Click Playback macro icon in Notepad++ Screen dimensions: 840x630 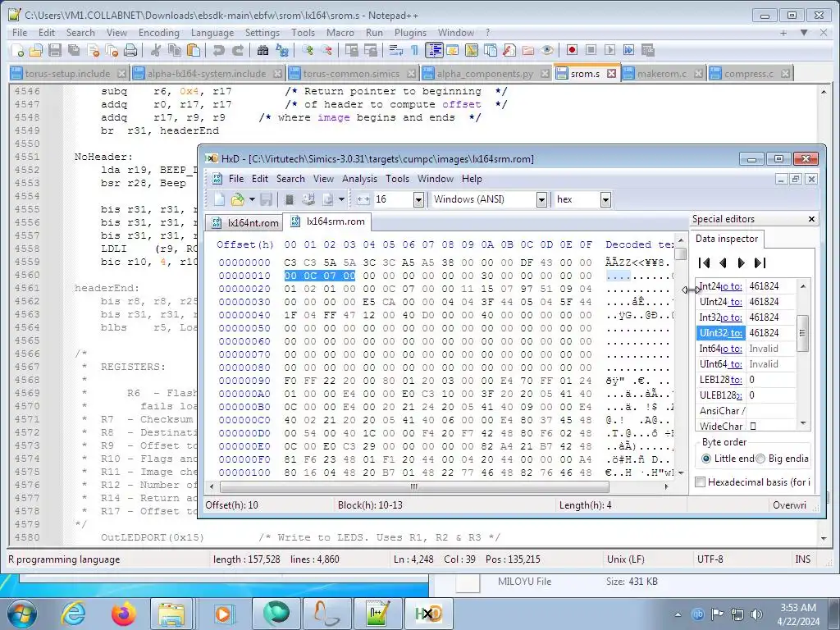tap(609, 50)
